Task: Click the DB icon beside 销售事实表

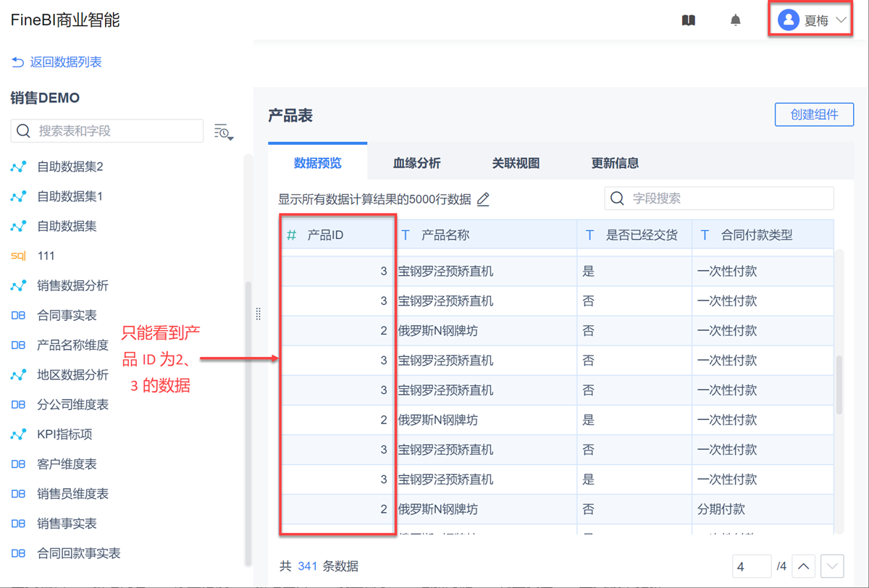Action: point(19,524)
